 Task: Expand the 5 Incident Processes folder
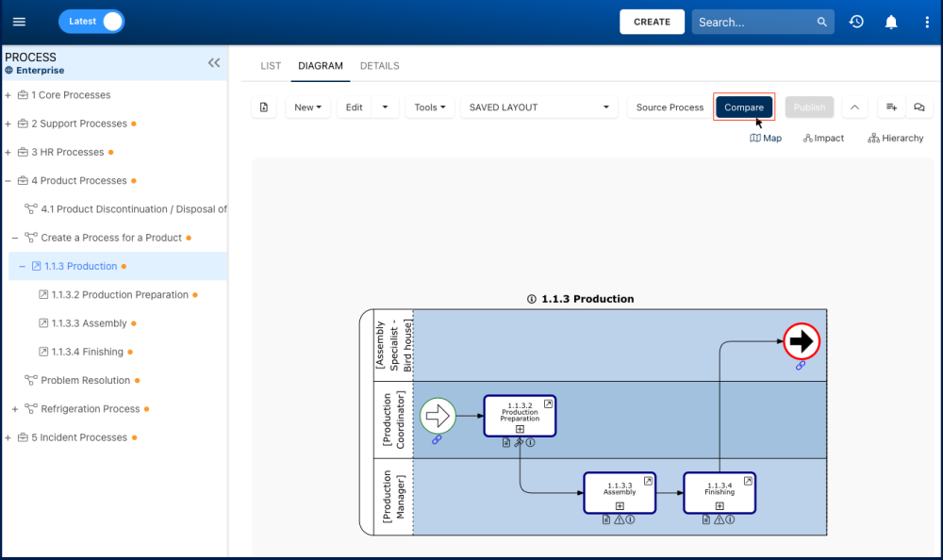[x=8, y=437]
